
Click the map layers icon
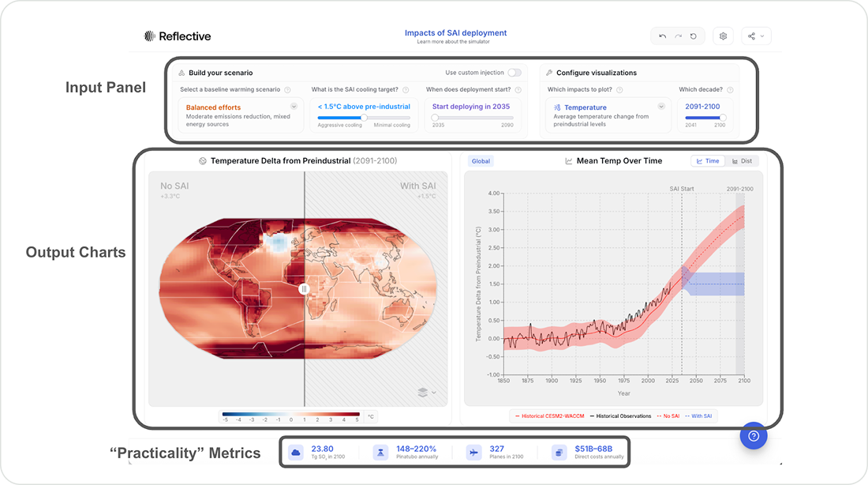[x=423, y=392]
